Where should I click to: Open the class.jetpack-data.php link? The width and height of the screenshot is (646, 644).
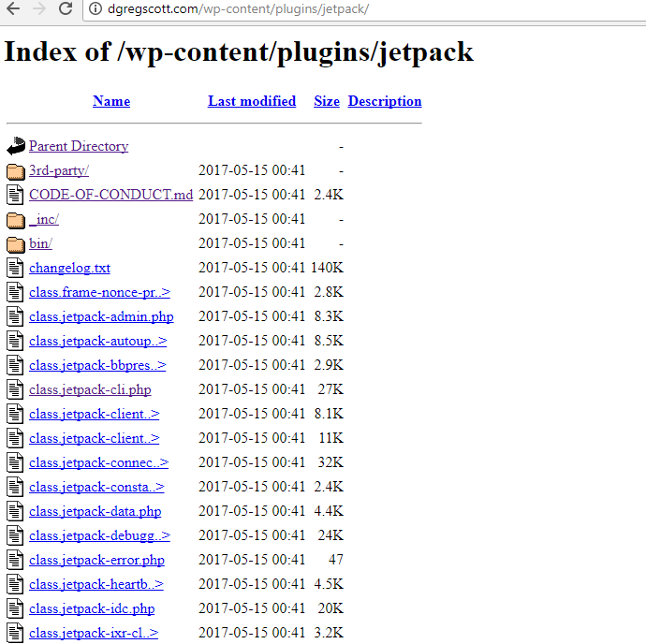95,511
